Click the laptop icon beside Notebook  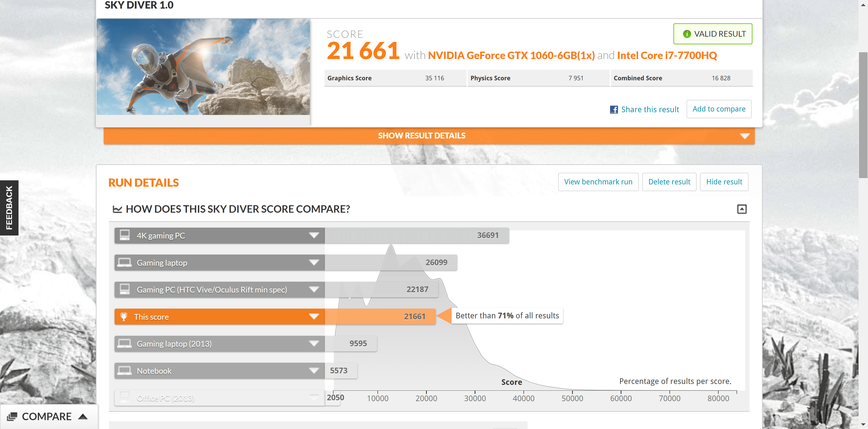(x=125, y=371)
